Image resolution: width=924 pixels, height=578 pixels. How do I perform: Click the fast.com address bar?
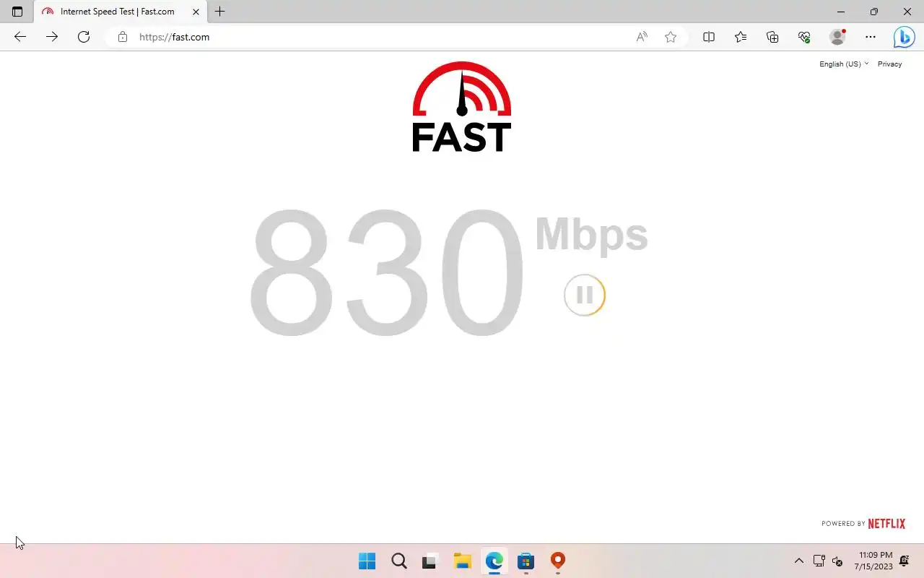click(x=375, y=37)
